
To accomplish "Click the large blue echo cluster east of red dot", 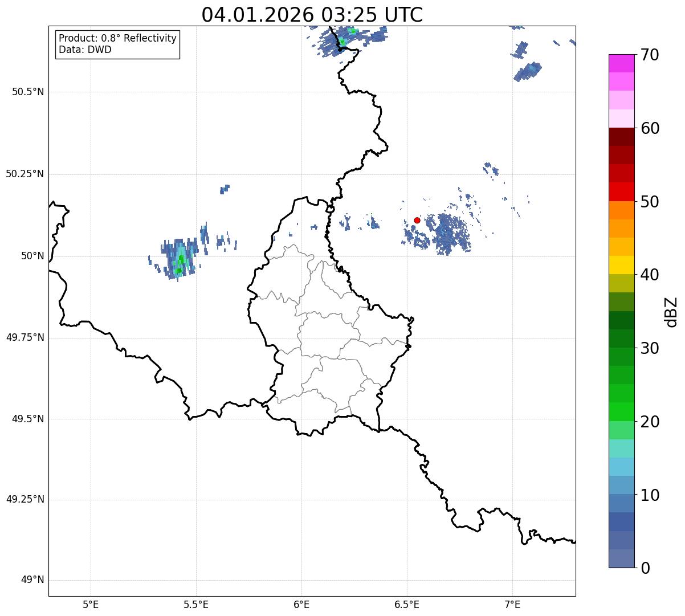I will coord(449,234).
